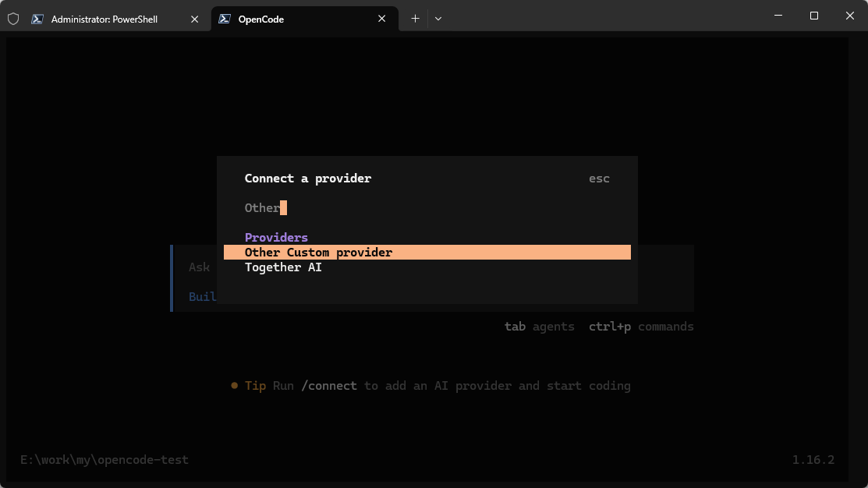868x488 pixels.
Task: Close the OpenCode tab
Action: point(381,19)
